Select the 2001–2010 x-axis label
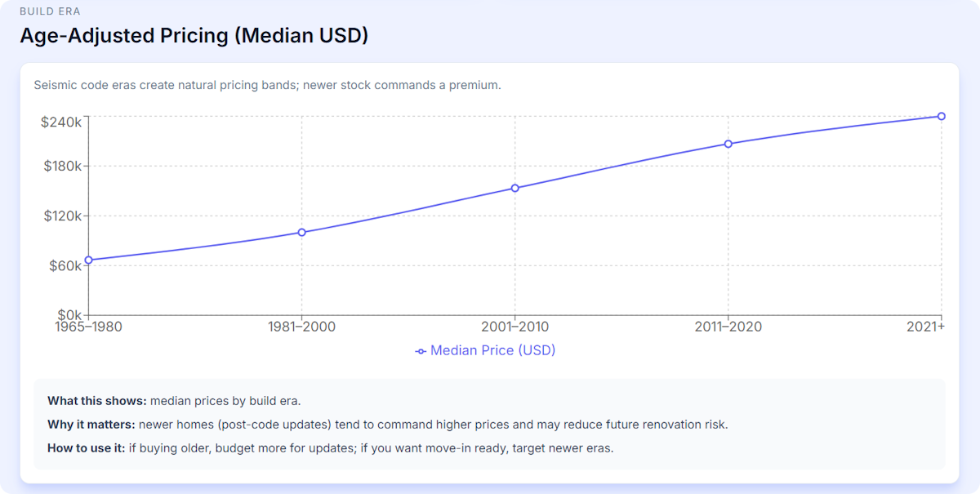Viewport: 980px width, 494px height. pos(515,327)
